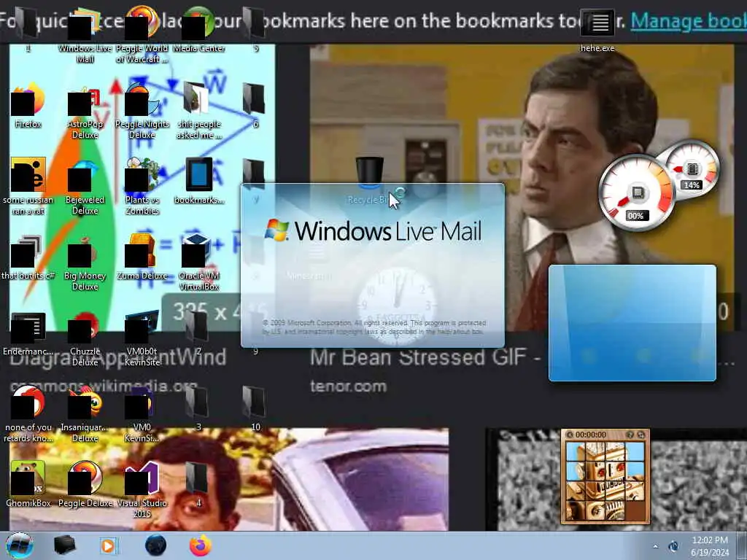Launch Big Money Deluxe shortcut

[x=85, y=262]
